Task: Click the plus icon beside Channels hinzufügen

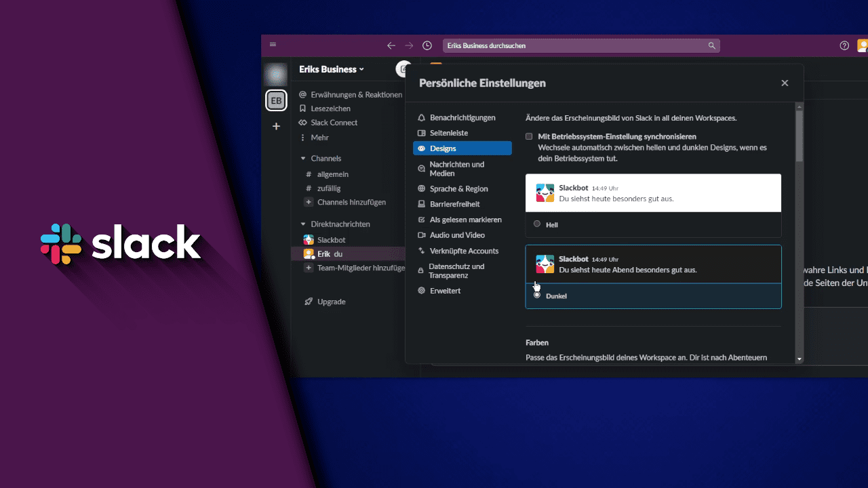Action: [309, 202]
